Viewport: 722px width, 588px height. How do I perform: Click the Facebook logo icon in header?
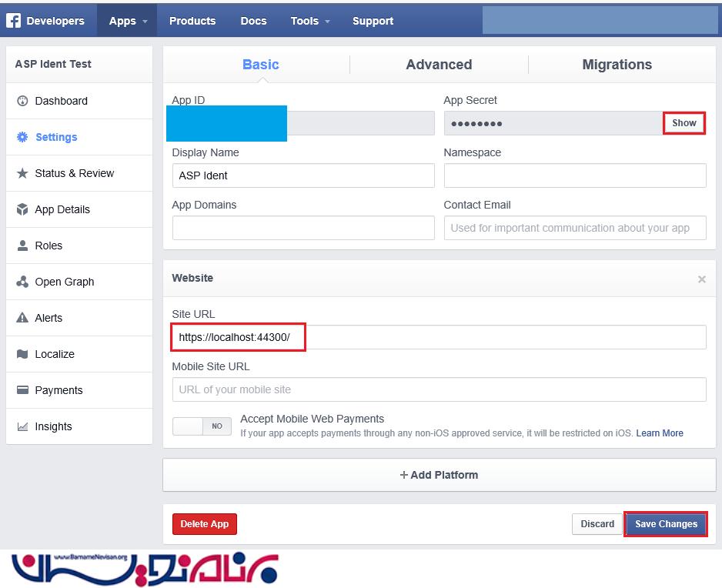click(x=13, y=21)
